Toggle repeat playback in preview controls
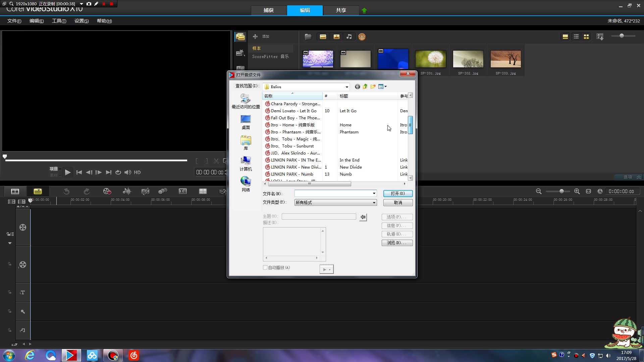The image size is (644, 362). coord(118,172)
